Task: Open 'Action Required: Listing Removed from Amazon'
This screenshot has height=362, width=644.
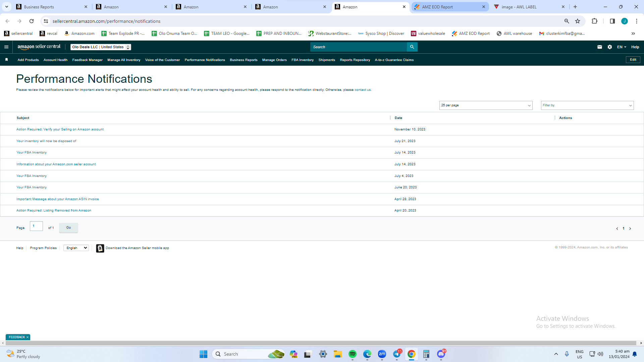Action: [54, 210]
